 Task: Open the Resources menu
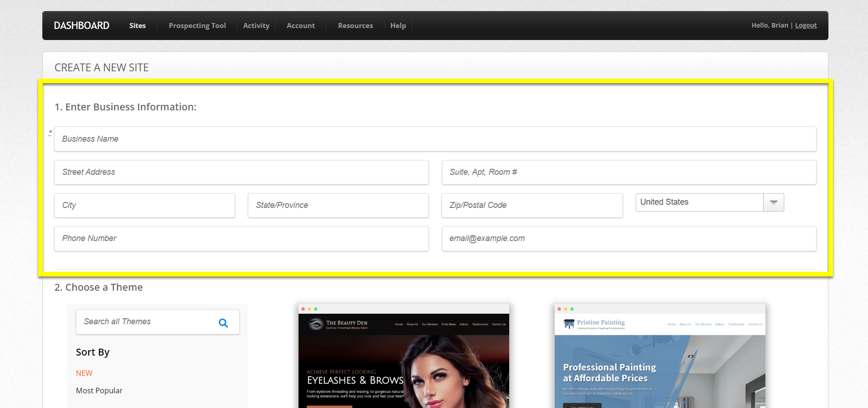356,26
